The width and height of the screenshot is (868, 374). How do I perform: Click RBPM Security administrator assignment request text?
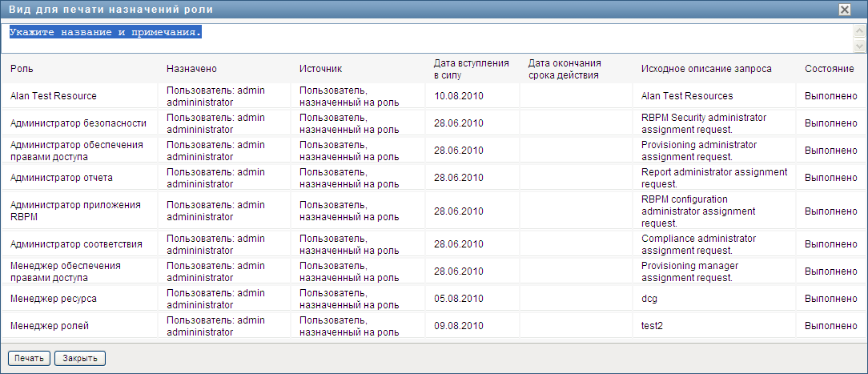pos(704,123)
